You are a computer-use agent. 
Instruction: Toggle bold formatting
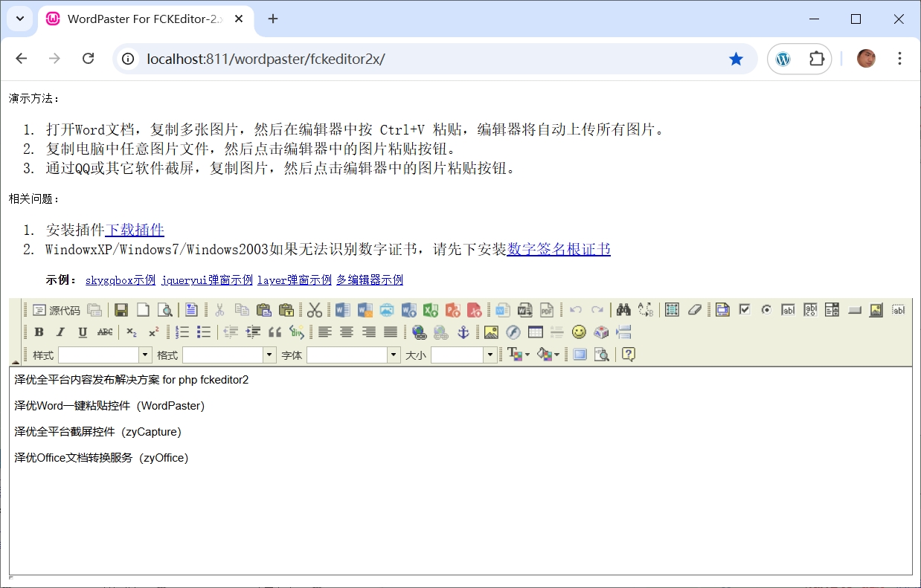pyautogui.click(x=39, y=332)
